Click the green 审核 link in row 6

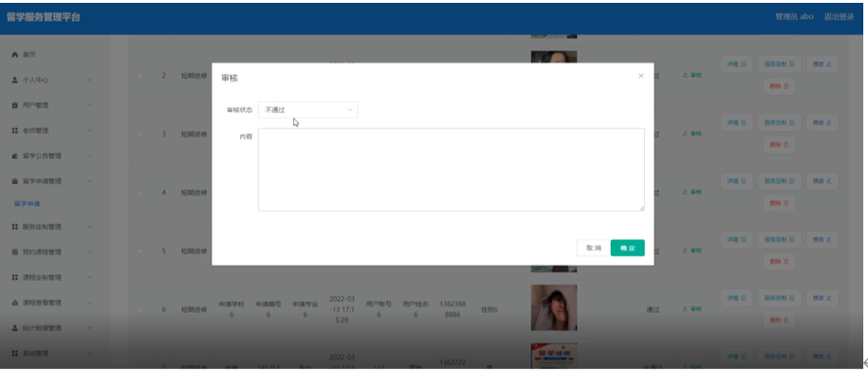[692, 309]
